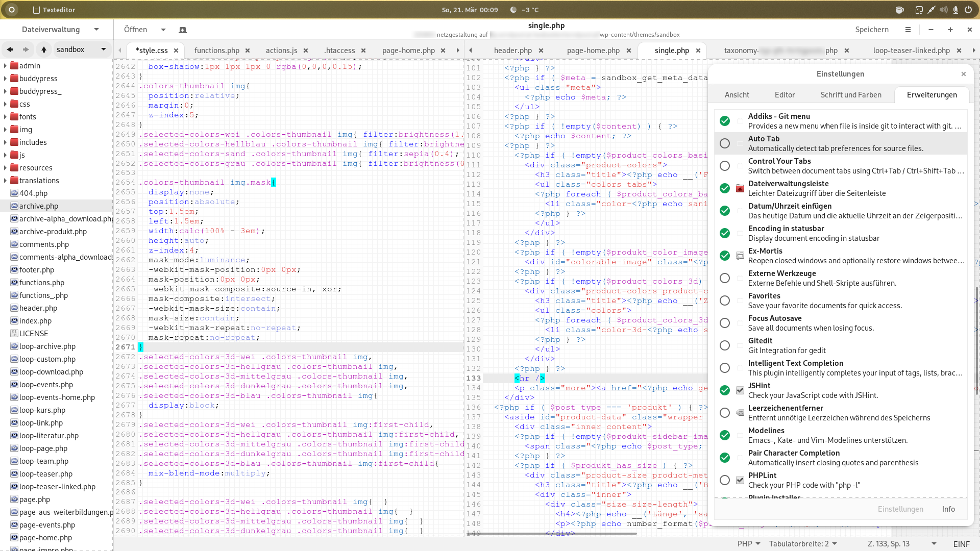Click the new document icon beside Öffnen

click(x=183, y=30)
